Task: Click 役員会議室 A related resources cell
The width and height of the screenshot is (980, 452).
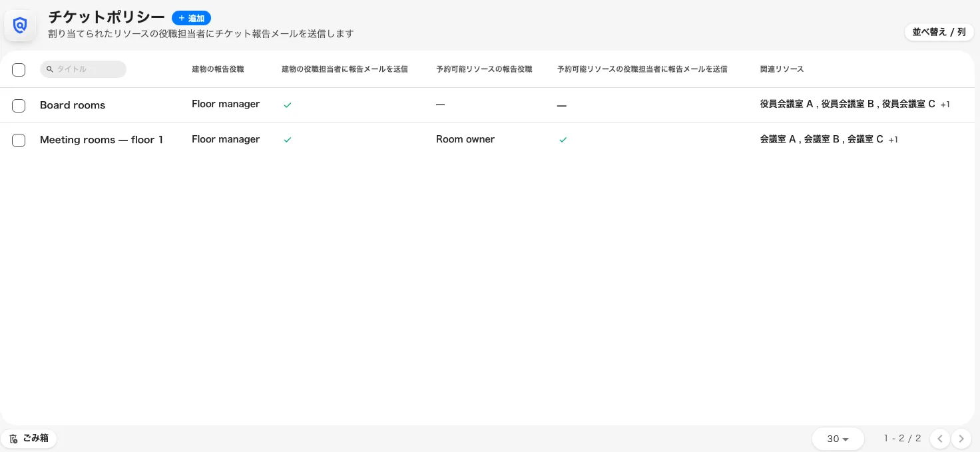Action: [787, 104]
